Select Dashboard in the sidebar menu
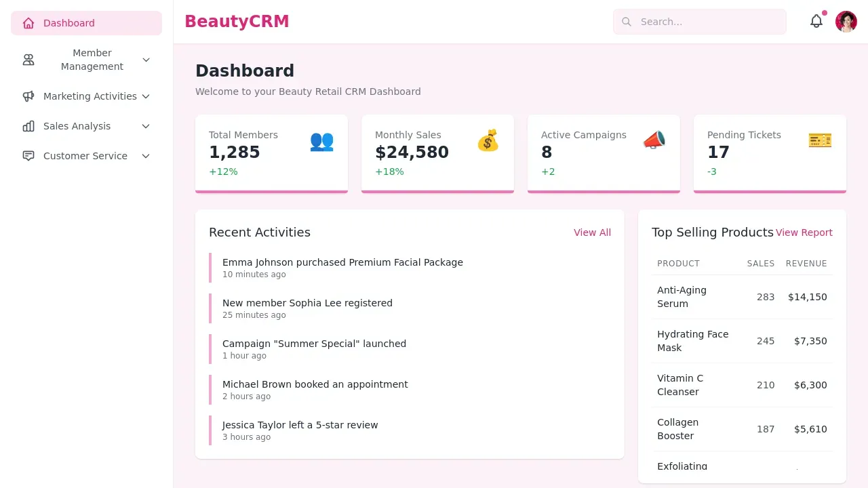868x488 pixels. 69,22
